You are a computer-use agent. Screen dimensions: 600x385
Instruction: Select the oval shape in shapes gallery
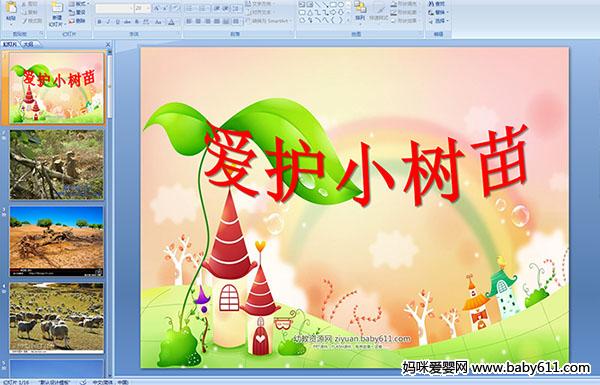point(341,5)
